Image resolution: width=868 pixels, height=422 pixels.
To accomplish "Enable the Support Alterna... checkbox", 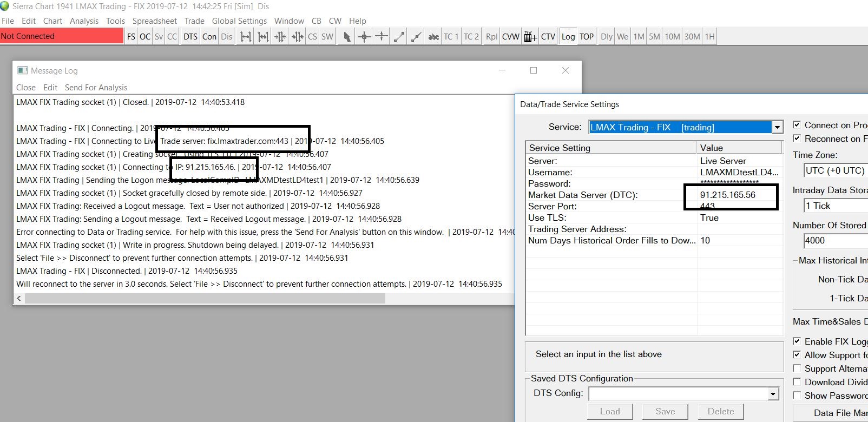I will (797, 368).
